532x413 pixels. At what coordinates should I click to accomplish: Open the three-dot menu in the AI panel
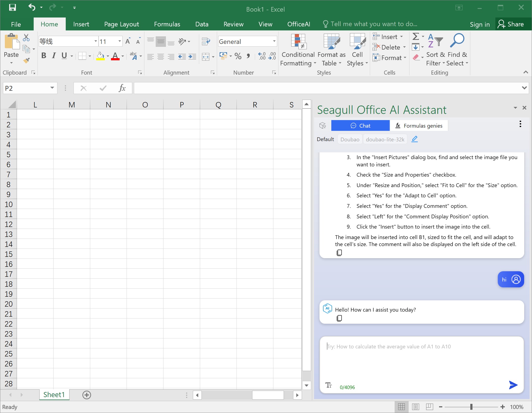(x=520, y=124)
